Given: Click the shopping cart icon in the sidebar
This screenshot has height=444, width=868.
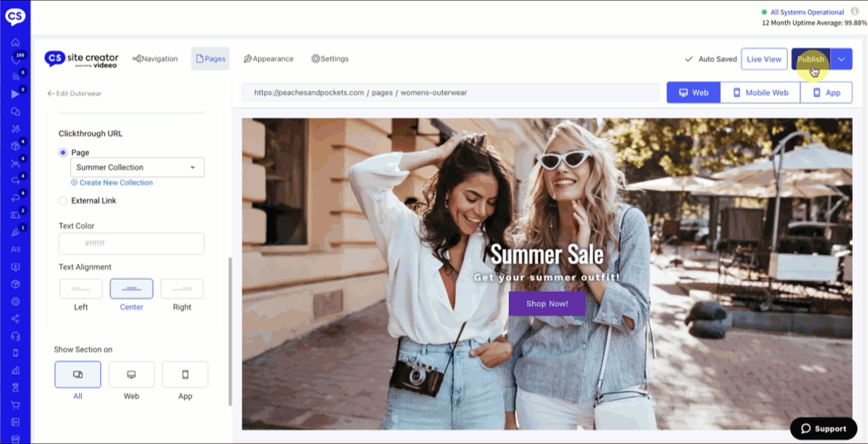Looking at the screenshot, I should pyautogui.click(x=15, y=405).
